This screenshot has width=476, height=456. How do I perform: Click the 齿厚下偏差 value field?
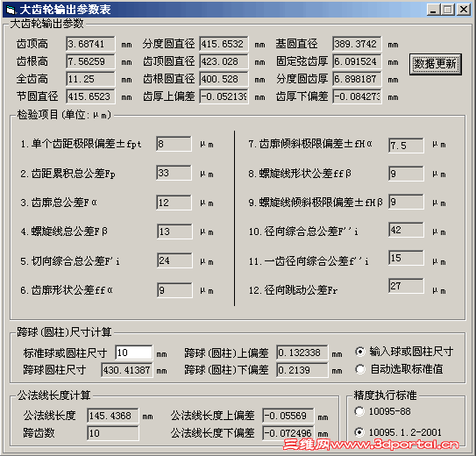point(357,96)
